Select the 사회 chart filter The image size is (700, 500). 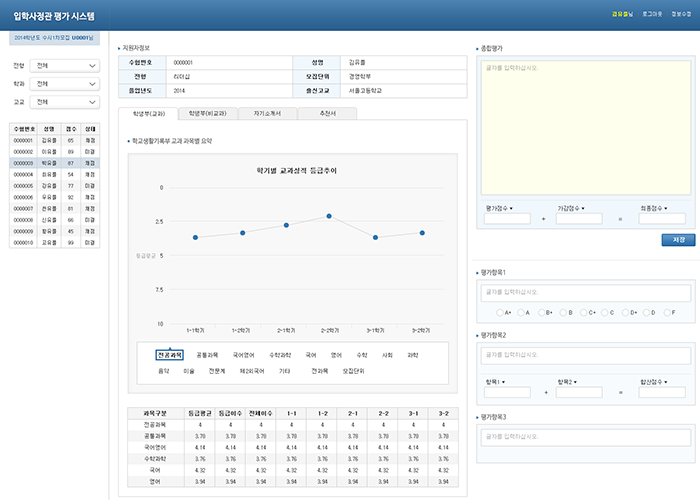click(x=387, y=355)
